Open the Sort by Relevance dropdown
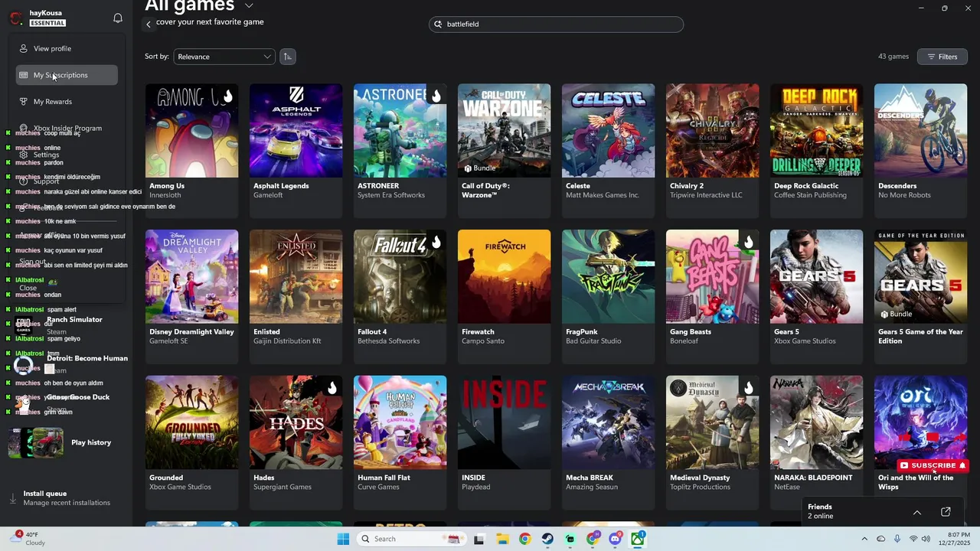The width and height of the screenshot is (980, 551). pos(224,57)
